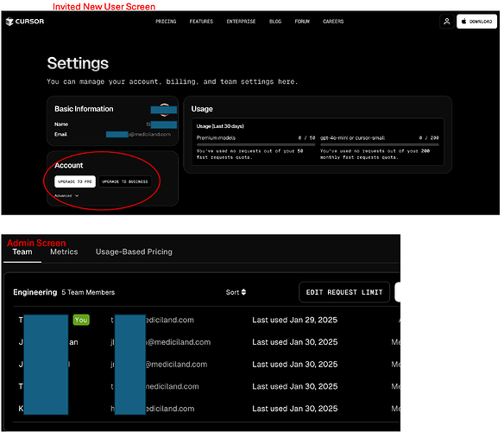Click the gpt-4o-mini or cursor-small usage bar

tap(379, 144)
